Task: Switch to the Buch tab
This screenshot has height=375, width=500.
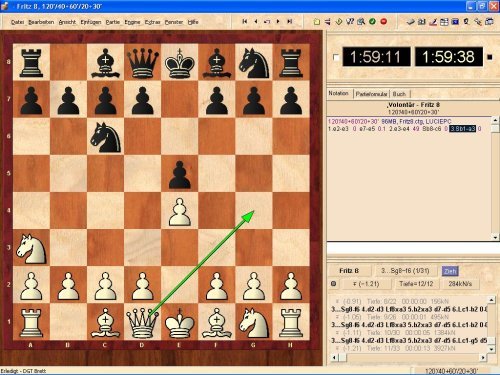Action: click(x=399, y=94)
